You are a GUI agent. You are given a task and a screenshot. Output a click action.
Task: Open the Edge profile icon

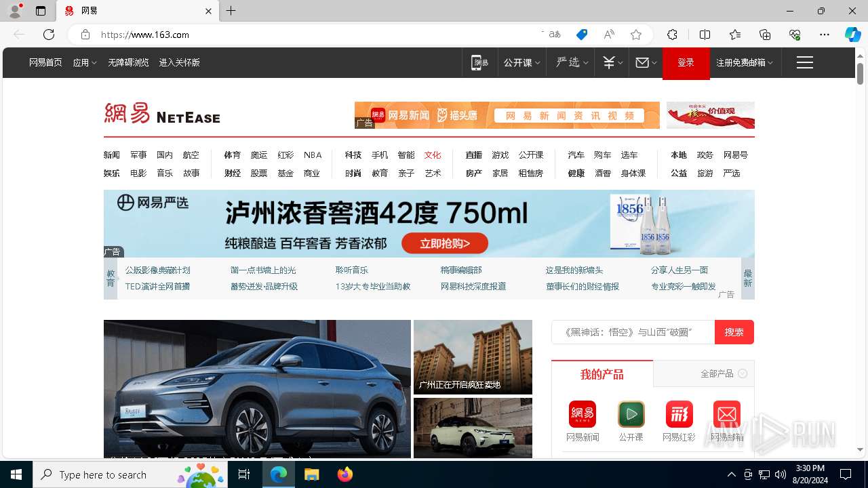[x=15, y=11]
